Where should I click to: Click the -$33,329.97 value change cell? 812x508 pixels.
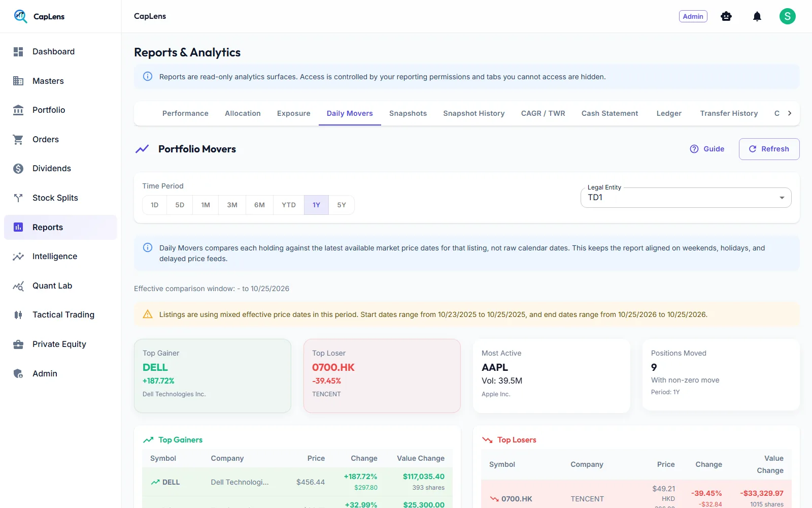coord(762,493)
